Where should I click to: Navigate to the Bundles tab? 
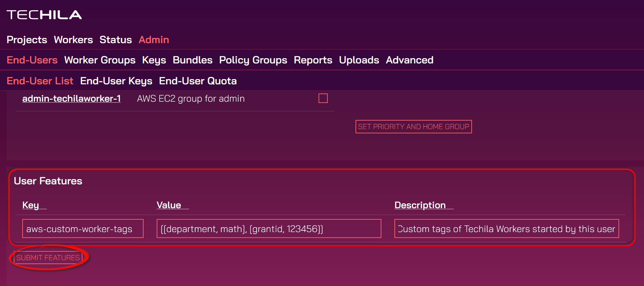pyautogui.click(x=192, y=60)
